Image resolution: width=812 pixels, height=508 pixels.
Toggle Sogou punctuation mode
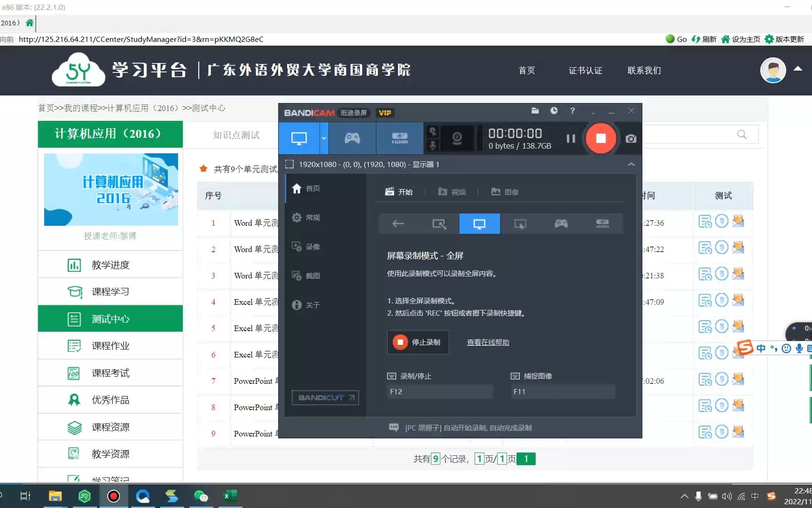pyautogui.click(x=773, y=349)
